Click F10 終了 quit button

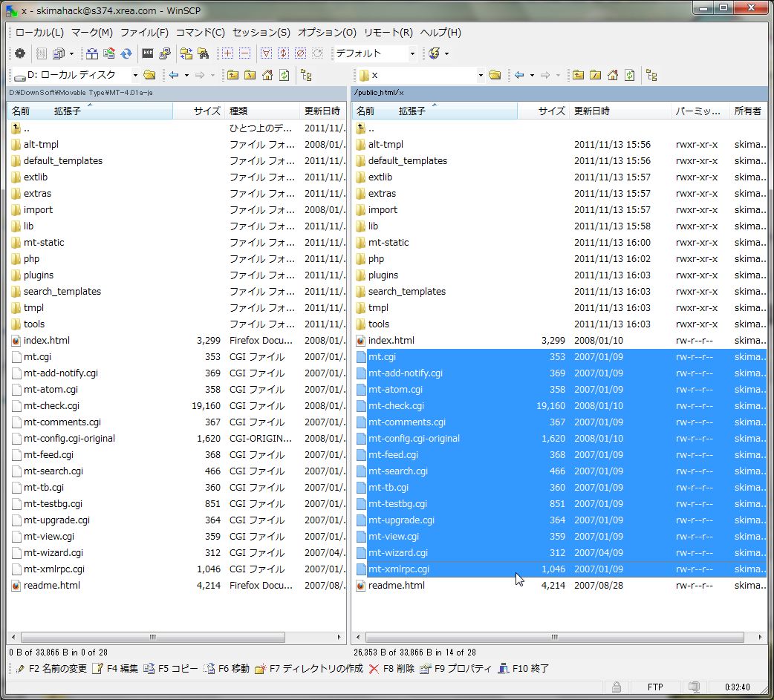[524, 668]
